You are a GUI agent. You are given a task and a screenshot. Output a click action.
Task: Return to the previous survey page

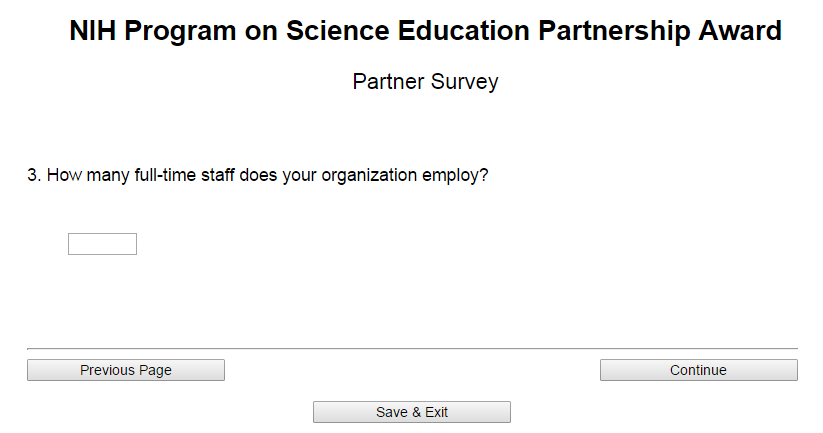pyautogui.click(x=126, y=370)
